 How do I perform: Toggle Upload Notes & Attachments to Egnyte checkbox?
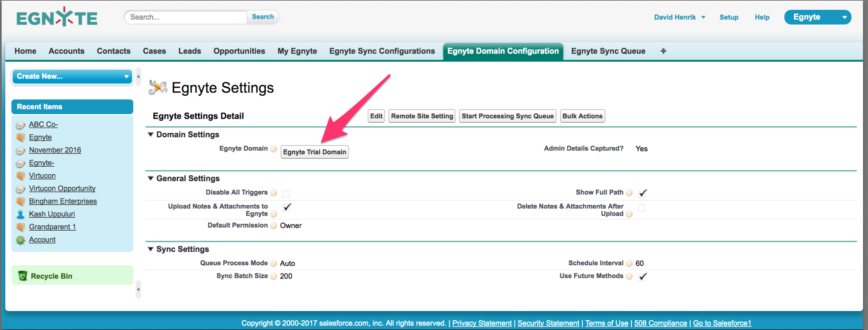point(287,207)
